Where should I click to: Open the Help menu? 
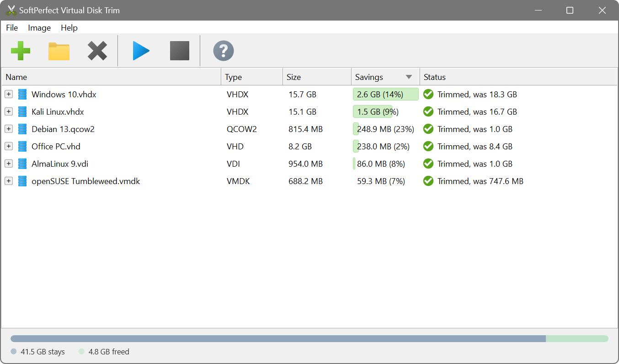coord(69,28)
